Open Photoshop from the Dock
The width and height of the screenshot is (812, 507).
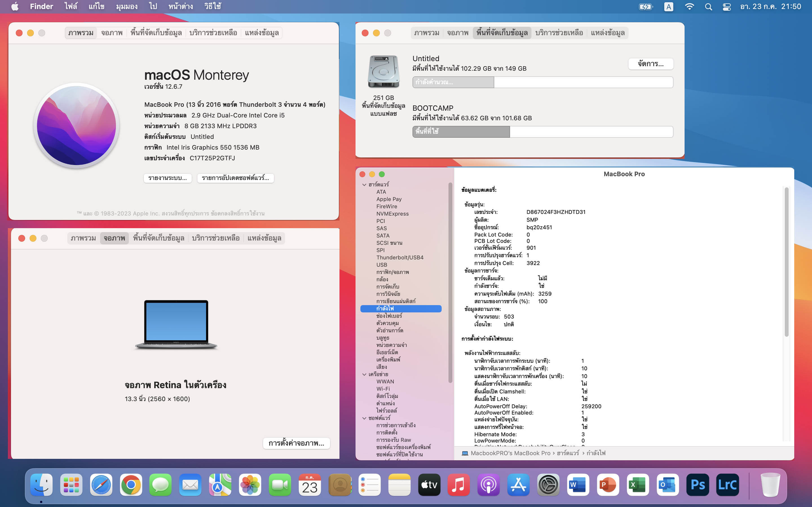coord(697,485)
